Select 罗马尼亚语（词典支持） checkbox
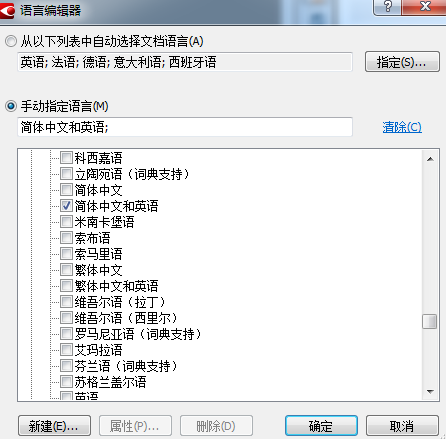This screenshot has height=439, width=446. click(x=66, y=334)
